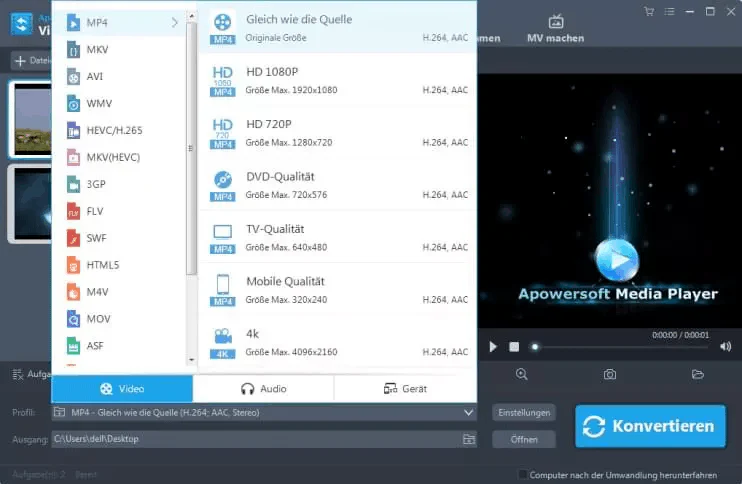Switch to the Audio tab
This screenshot has width=742, height=484.
point(264,389)
